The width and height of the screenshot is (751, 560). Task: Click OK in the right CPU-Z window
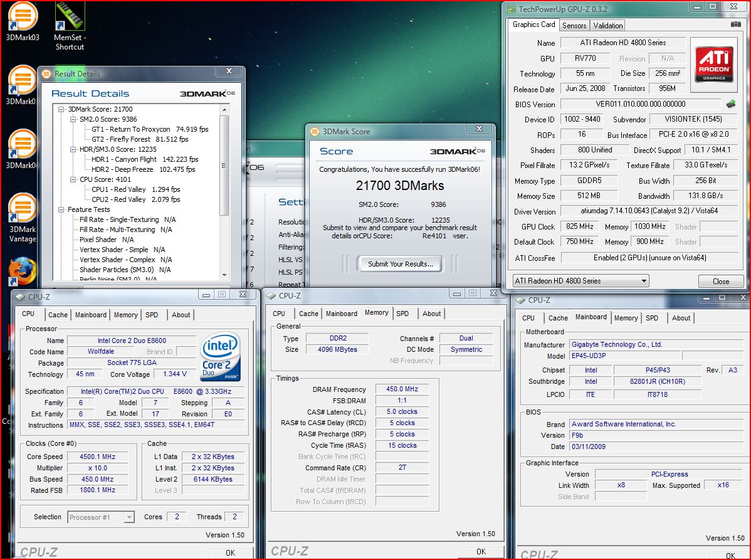pyautogui.click(x=730, y=555)
